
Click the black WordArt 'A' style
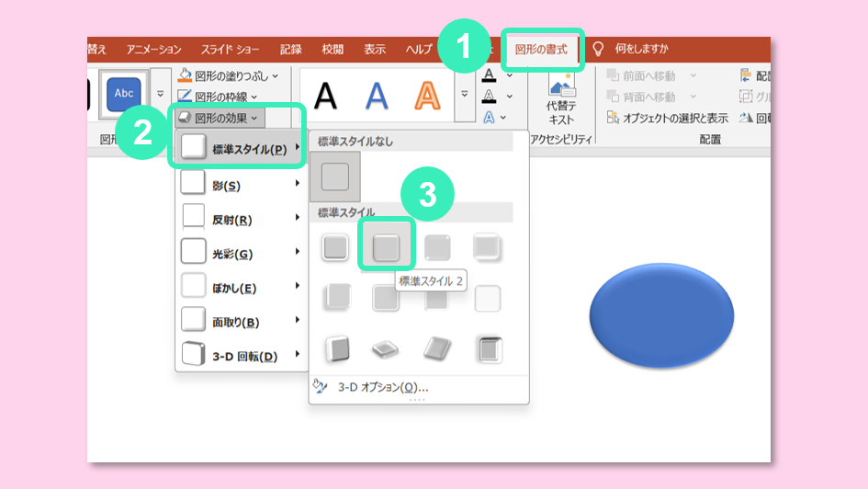(x=326, y=95)
